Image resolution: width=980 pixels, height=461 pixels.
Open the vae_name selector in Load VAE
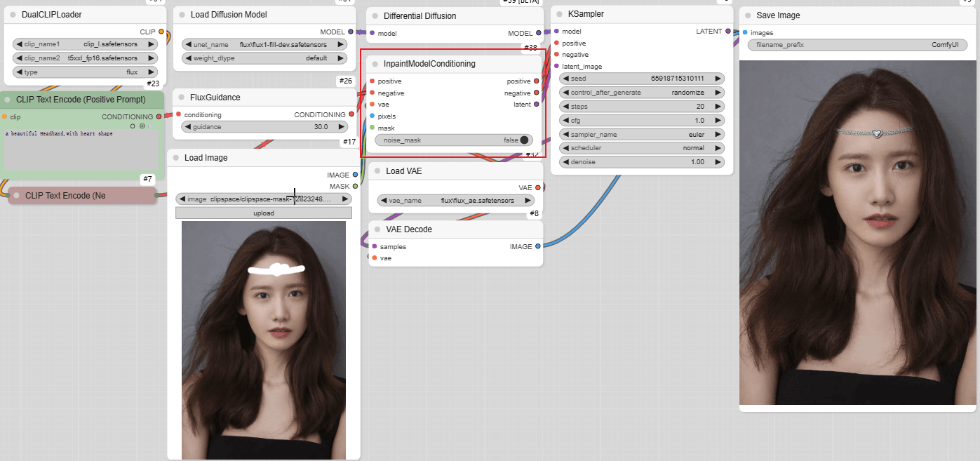pos(457,200)
